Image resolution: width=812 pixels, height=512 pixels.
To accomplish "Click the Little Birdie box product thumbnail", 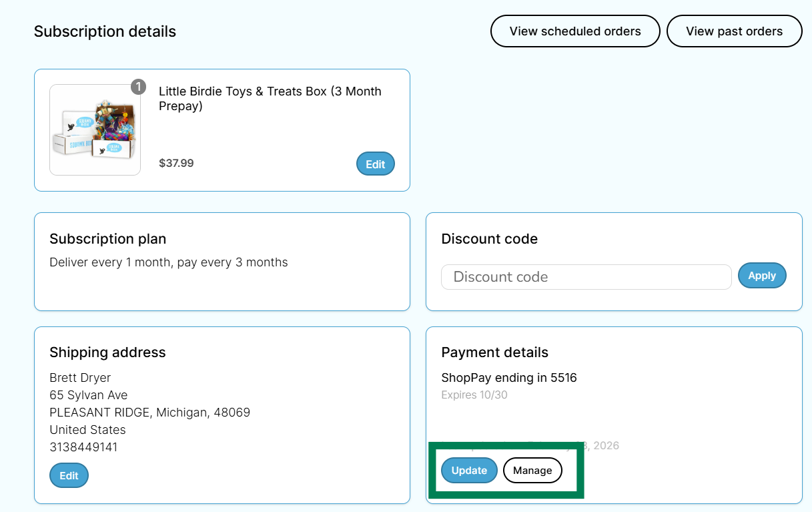I will tap(95, 130).
